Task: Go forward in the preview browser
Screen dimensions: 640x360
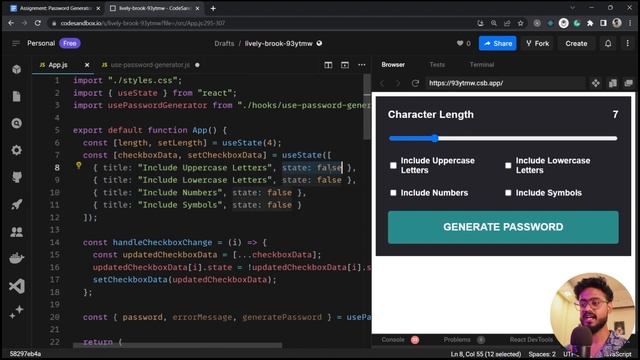Action: coord(398,83)
